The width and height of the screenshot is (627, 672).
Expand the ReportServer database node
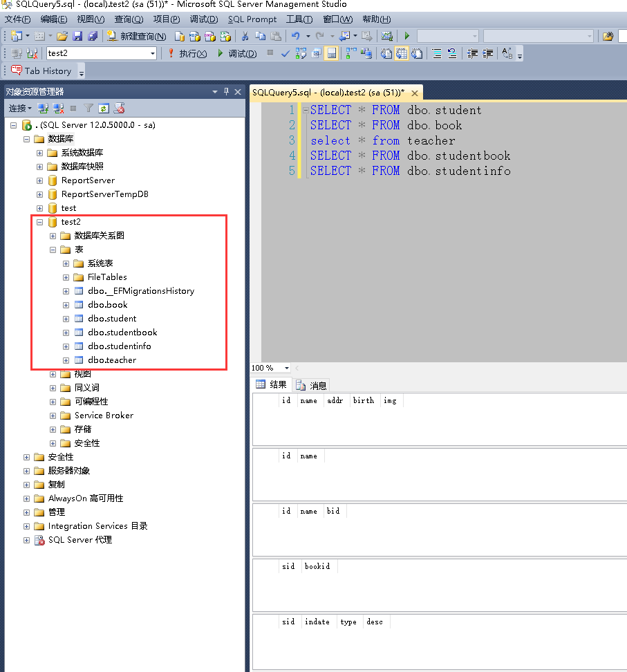(40, 181)
